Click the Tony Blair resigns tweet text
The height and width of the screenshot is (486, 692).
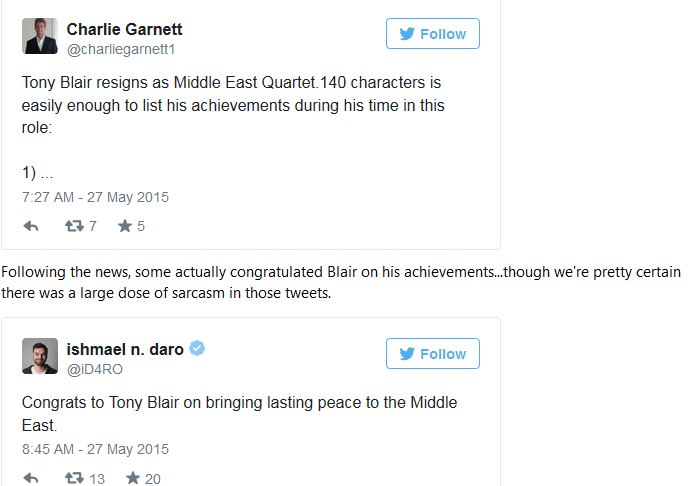click(x=232, y=105)
